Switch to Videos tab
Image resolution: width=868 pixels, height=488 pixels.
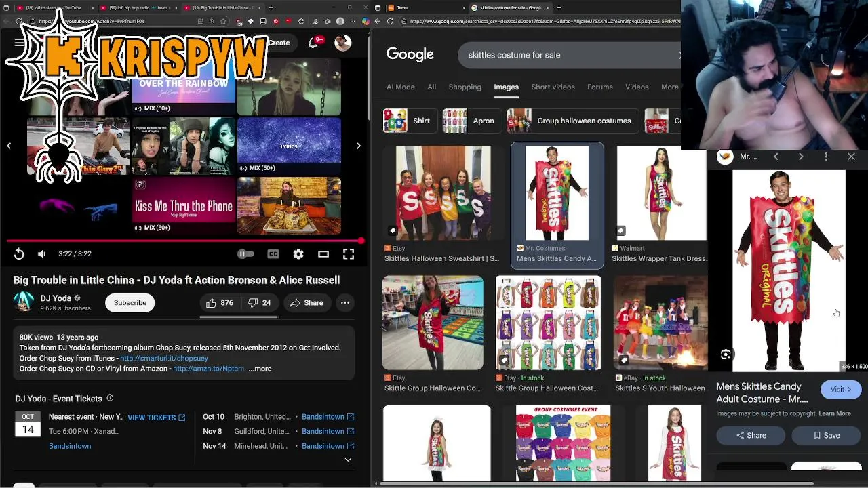pyautogui.click(x=637, y=87)
